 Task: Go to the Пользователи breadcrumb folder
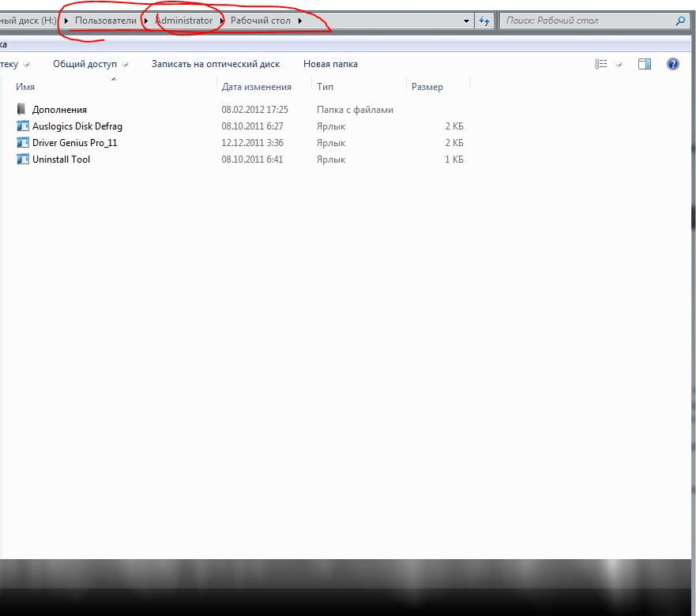(106, 21)
